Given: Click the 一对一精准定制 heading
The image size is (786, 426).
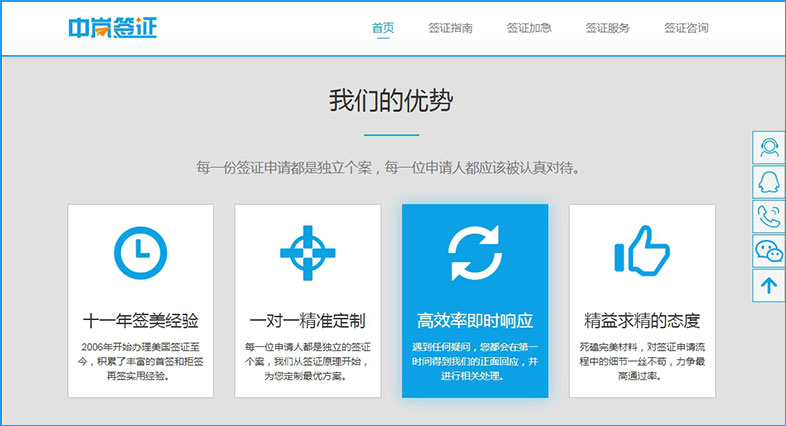Looking at the screenshot, I should 307,321.
